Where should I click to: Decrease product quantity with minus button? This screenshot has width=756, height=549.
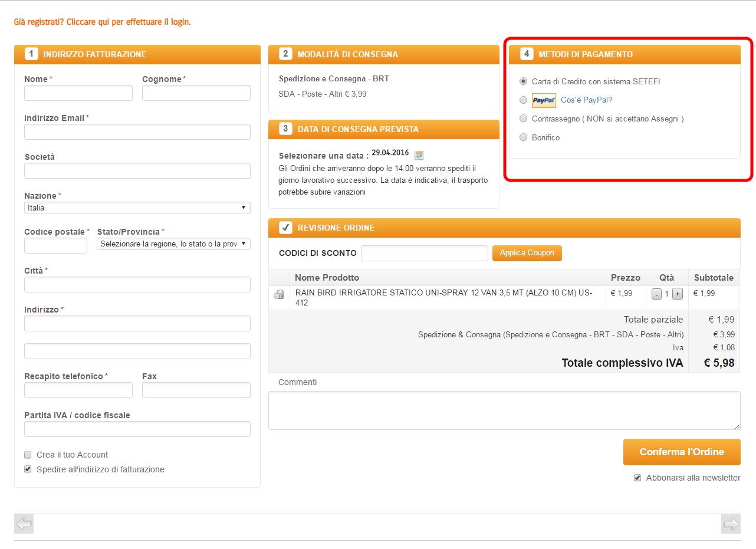656,294
